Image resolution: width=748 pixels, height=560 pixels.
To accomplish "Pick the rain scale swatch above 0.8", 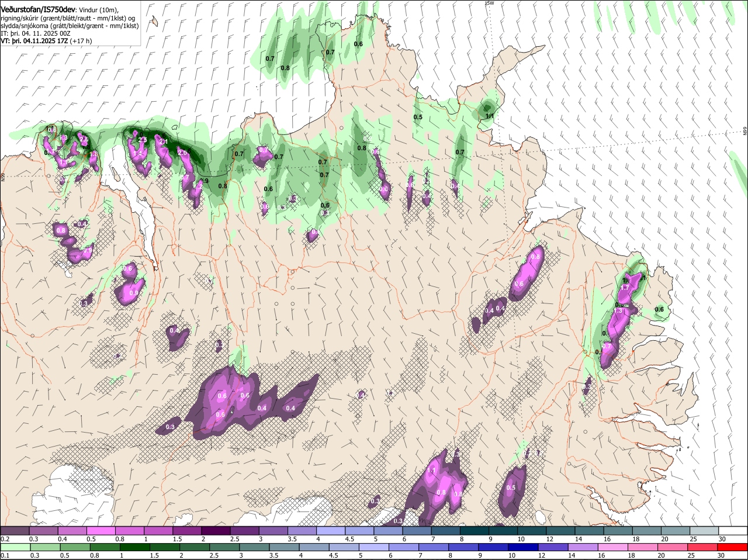I will [105, 547].
